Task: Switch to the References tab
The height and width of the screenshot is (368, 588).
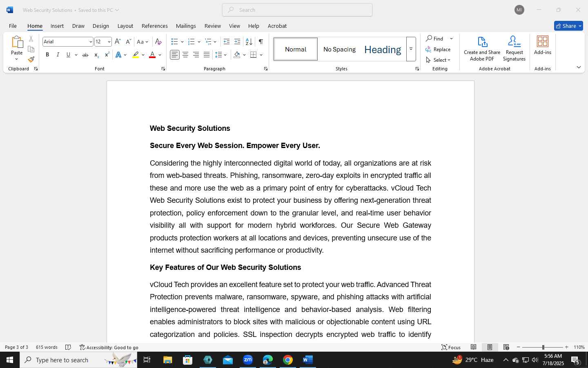Action: (155, 26)
